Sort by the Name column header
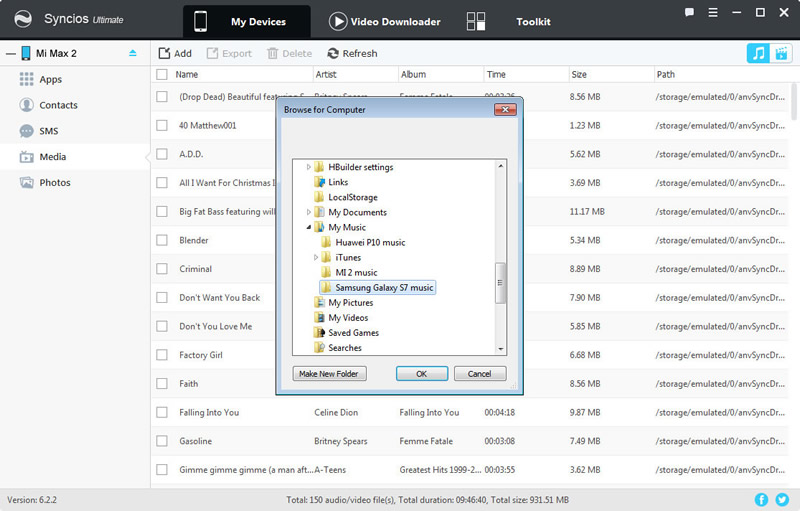800x511 pixels. click(187, 74)
